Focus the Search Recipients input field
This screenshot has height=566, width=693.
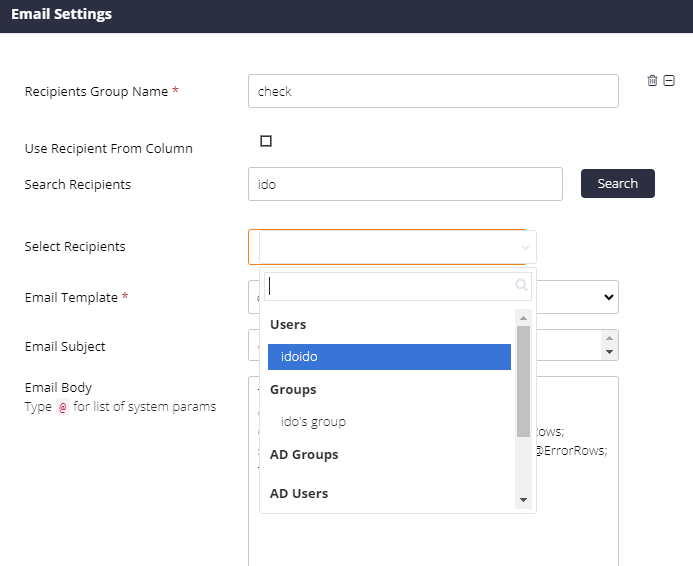coord(405,184)
